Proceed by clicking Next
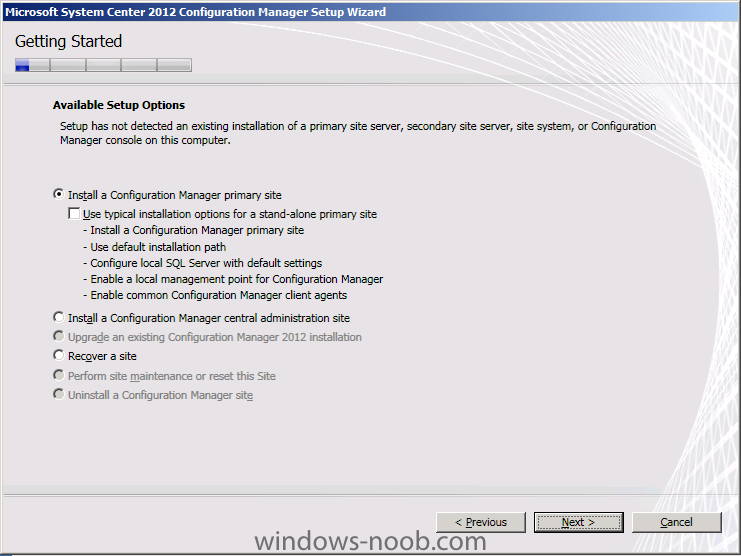The height and width of the screenshot is (556, 741). (x=578, y=522)
